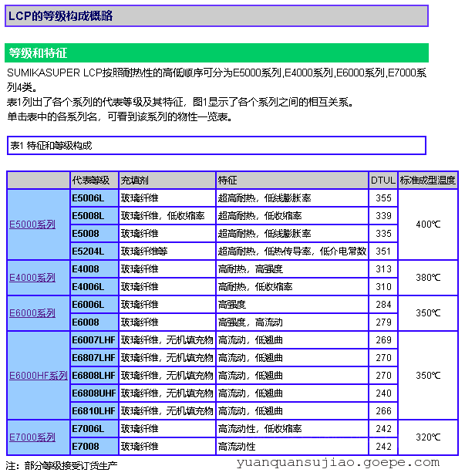Click the 400℃ molding temperature cell

428,224
